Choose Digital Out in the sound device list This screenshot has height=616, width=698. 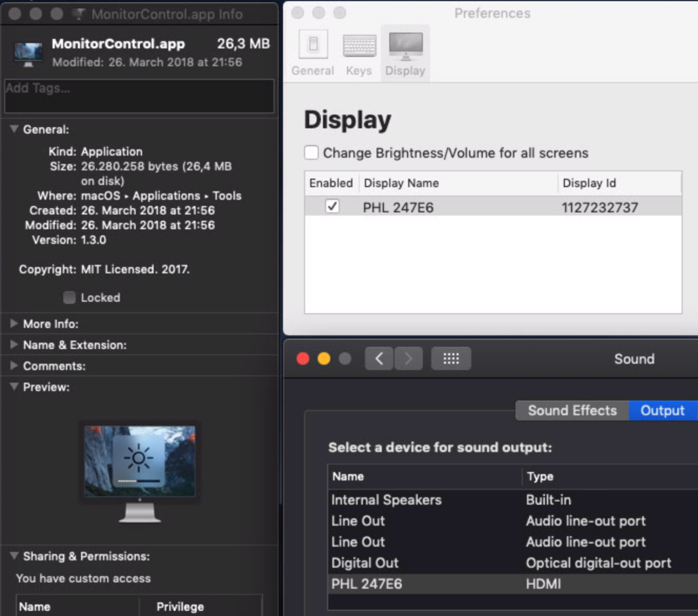(x=365, y=564)
